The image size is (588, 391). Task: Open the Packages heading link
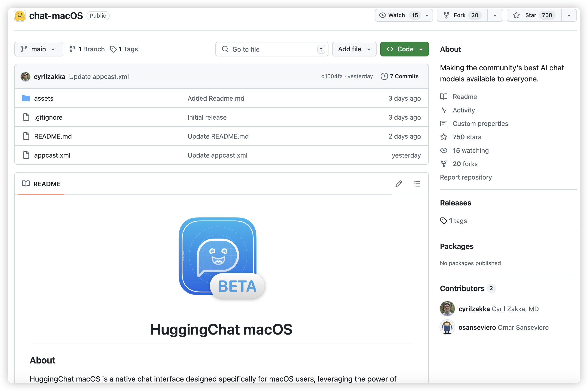pos(456,246)
